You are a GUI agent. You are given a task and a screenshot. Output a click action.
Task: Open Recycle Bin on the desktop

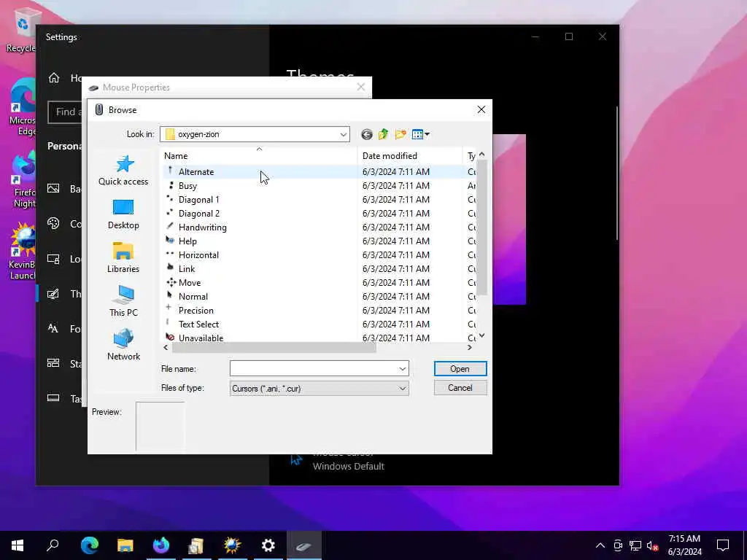pos(21,29)
